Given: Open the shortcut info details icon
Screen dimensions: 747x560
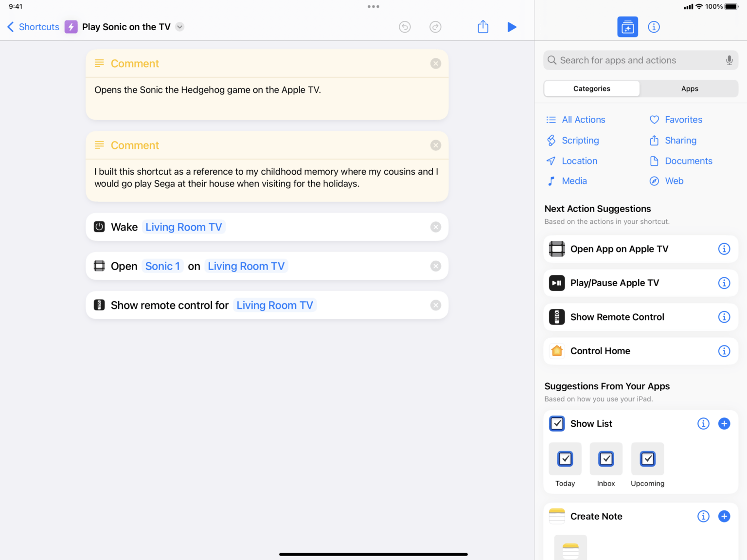Looking at the screenshot, I should point(654,27).
